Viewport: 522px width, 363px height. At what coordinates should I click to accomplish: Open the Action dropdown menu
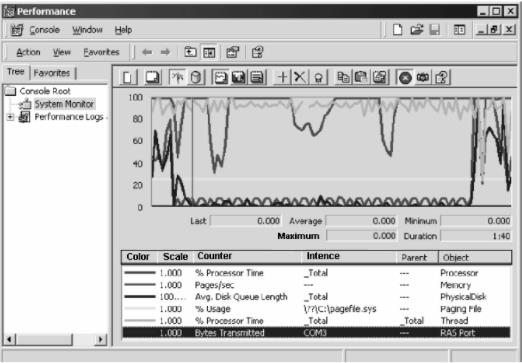(28, 52)
